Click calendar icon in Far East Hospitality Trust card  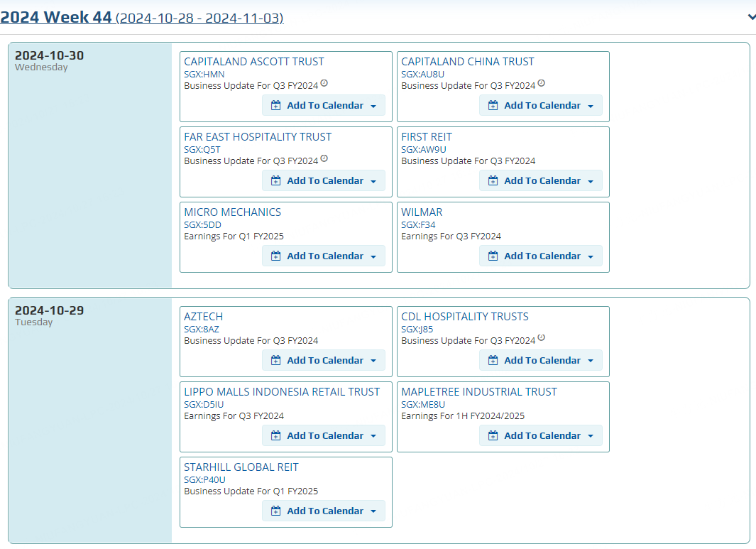click(x=276, y=181)
